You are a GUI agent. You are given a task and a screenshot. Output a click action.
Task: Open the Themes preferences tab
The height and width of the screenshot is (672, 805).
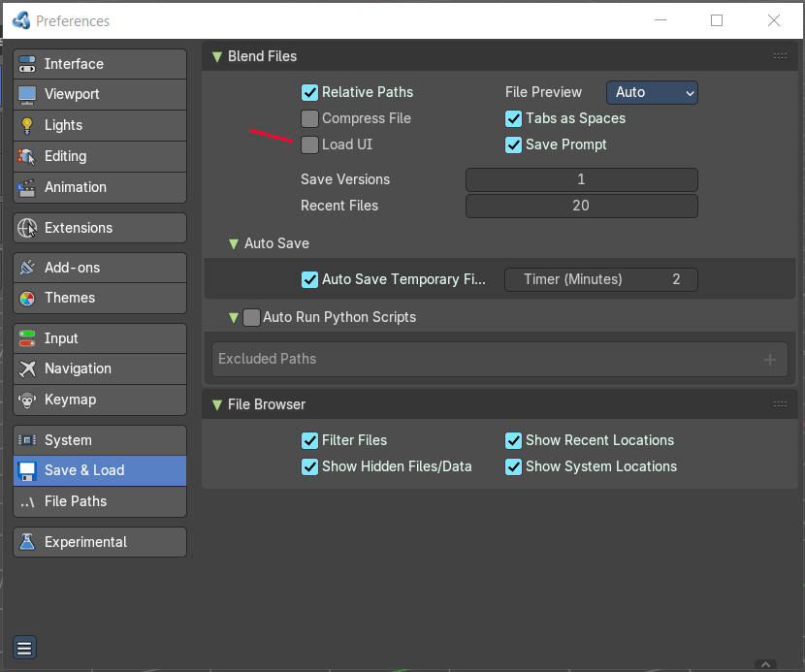[x=100, y=298]
